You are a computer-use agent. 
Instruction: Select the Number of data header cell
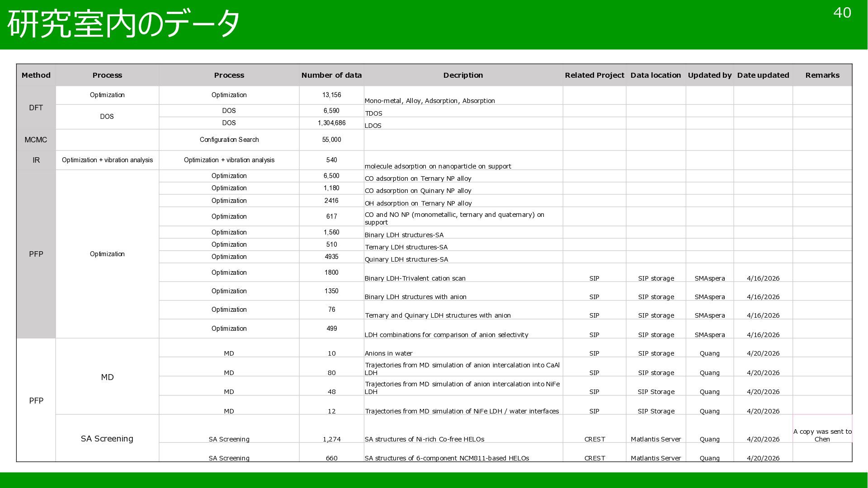tap(331, 75)
